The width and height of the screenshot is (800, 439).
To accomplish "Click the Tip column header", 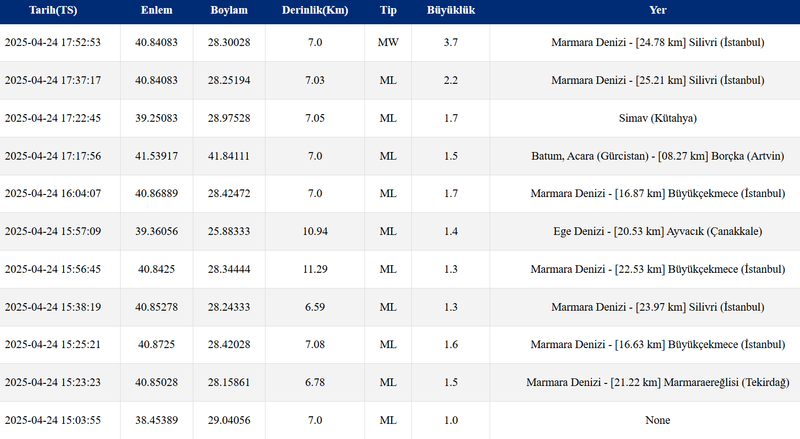I will (388, 10).
